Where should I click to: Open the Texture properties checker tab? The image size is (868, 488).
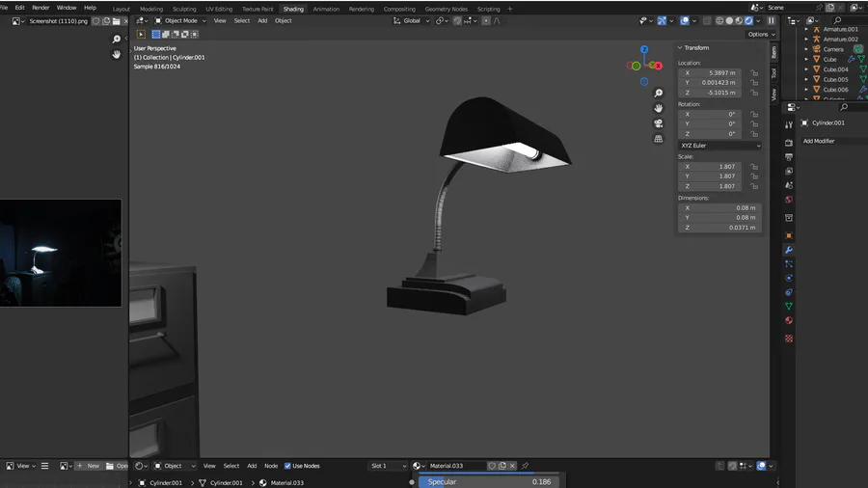pyautogui.click(x=789, y=339)
